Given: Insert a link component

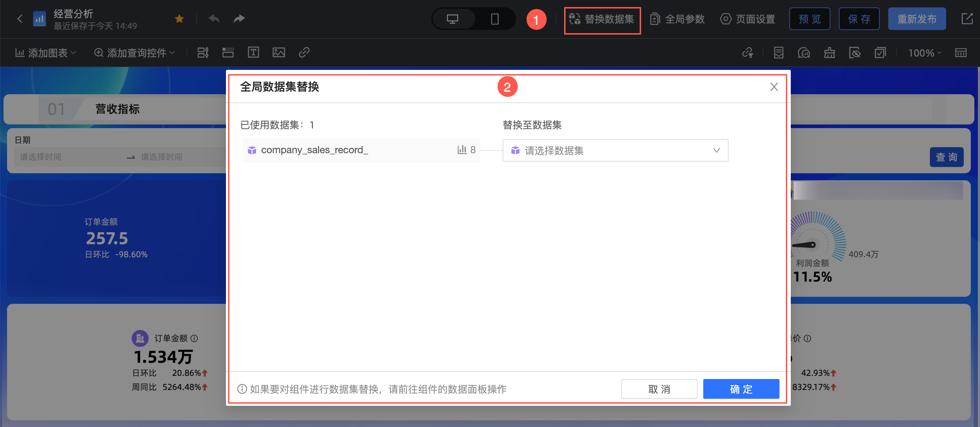Looking at the screenshot, I should pyautogui.click(x=304, y=53).
